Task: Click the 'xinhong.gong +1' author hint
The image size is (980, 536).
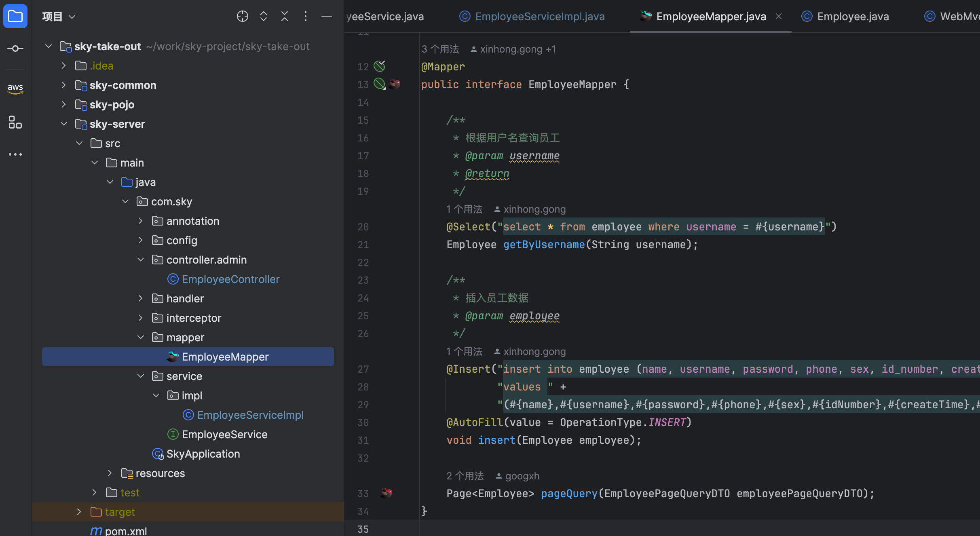Action: (513, 49)
